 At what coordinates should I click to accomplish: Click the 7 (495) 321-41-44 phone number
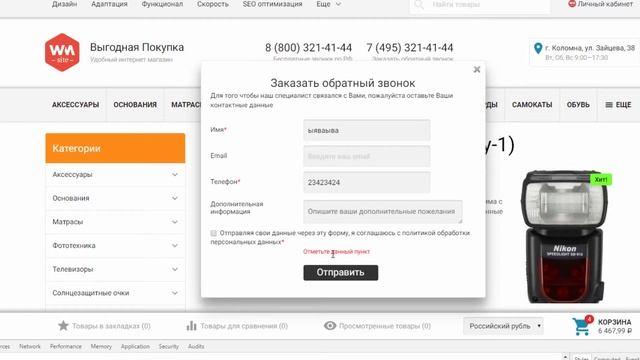tap(410, 48)
